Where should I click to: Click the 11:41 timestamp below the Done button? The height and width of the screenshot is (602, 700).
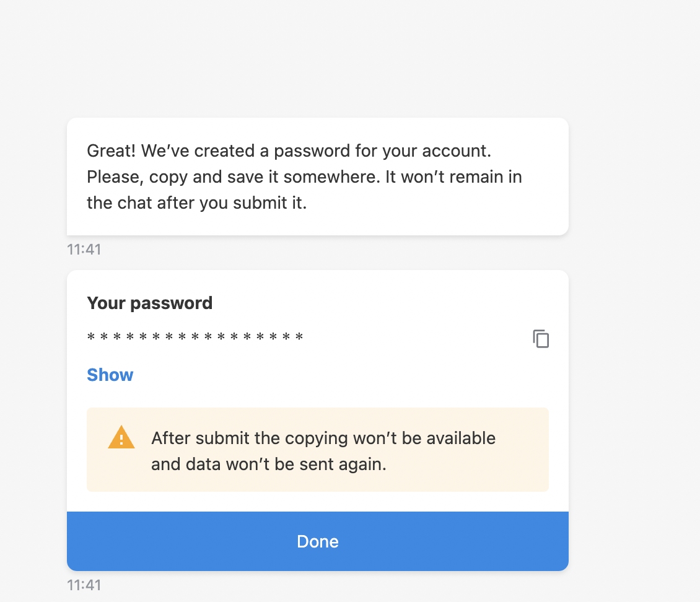click(x=84, y=585)
